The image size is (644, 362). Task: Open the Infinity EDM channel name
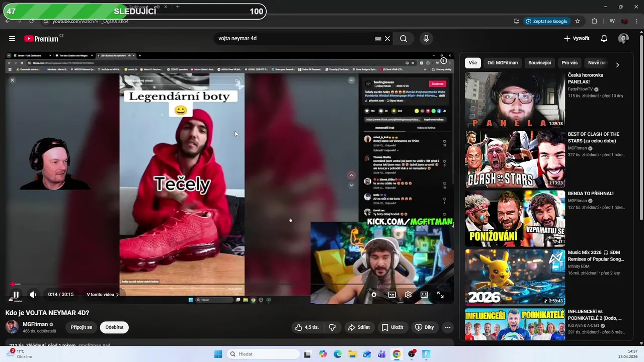pyautogui.click(x=579, y=266)
